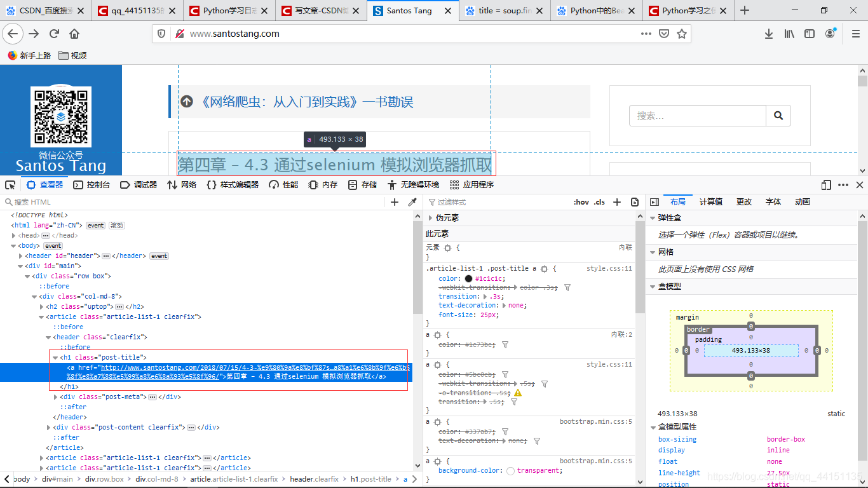Image resolution: width=868 pixels, height=488 pixels.
Task: Open the Firefox hamburger menu
Action: point(855,34)
